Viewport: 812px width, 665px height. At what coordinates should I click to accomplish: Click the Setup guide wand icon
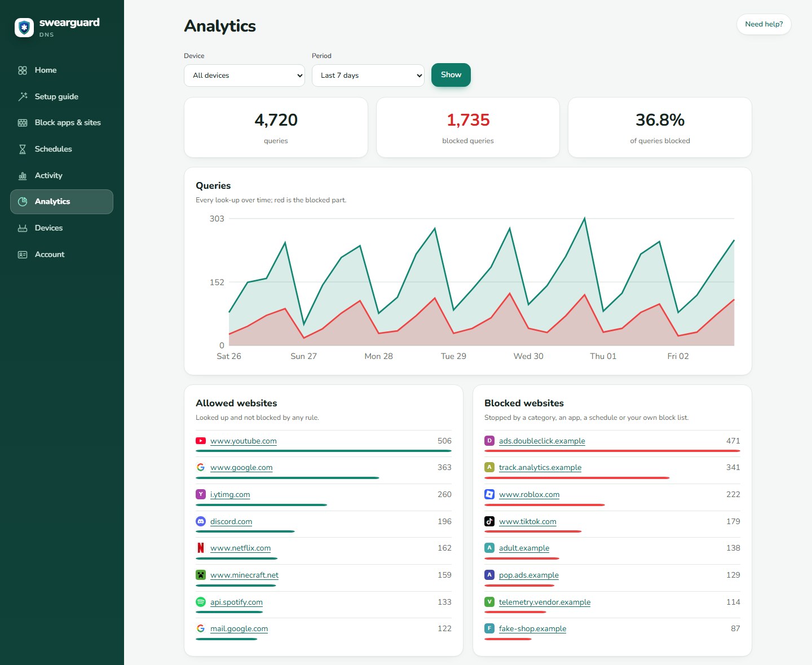(x=23, y=96)
